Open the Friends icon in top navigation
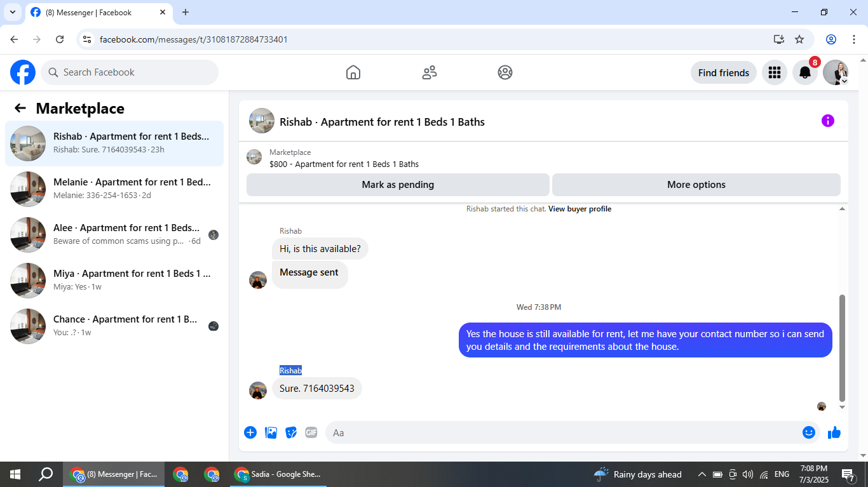The width and height of the screenshot is (868, 487). point(430,72)
